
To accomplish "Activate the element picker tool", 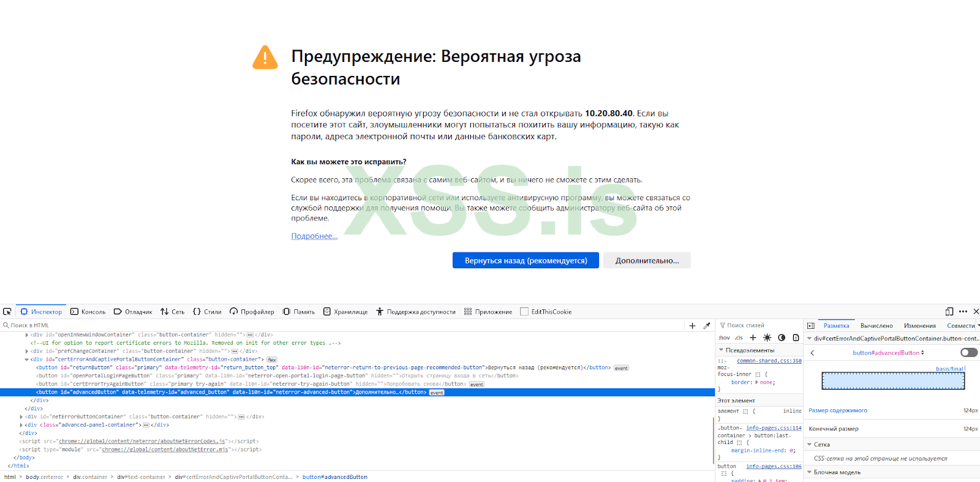I will coord(7,312).
